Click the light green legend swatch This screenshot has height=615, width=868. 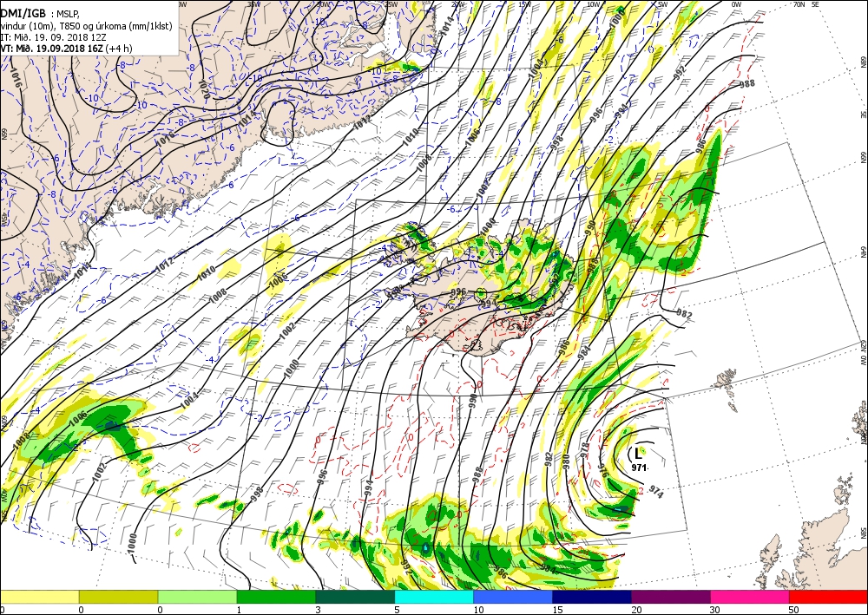[x=197, y=597]
